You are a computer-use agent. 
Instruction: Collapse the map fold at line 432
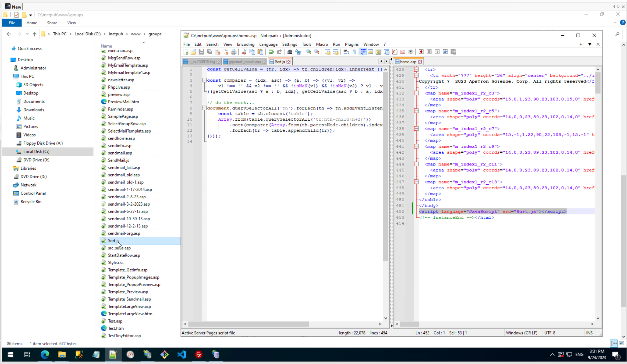click(x=416, y=93)
